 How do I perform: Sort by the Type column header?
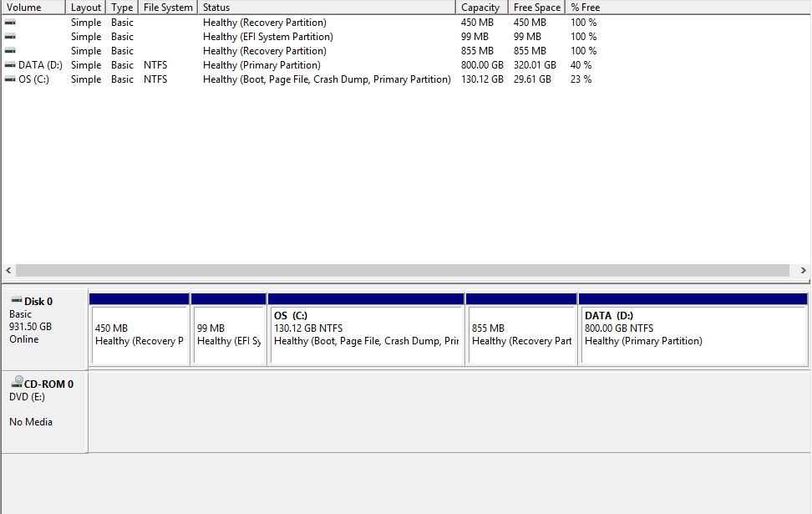(122, 8)
